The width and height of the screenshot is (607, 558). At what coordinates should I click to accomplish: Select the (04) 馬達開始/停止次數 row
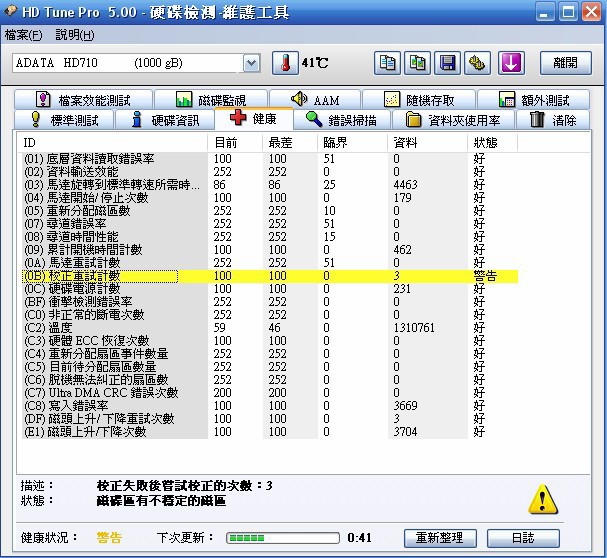click(269, 198)
